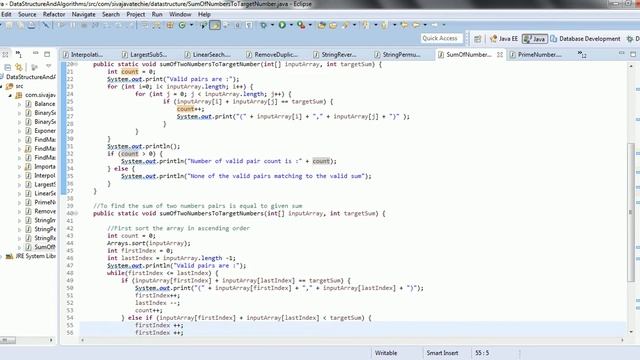640x360 pixels.
Task: Open the Search menu
Action: click(x=111, y=14)
